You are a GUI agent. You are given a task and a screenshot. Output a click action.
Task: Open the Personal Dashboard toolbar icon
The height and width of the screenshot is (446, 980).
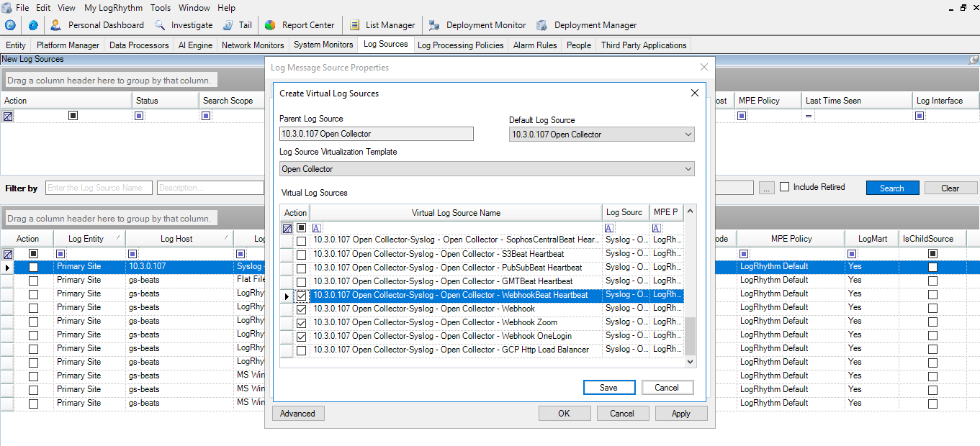point(55,25)
